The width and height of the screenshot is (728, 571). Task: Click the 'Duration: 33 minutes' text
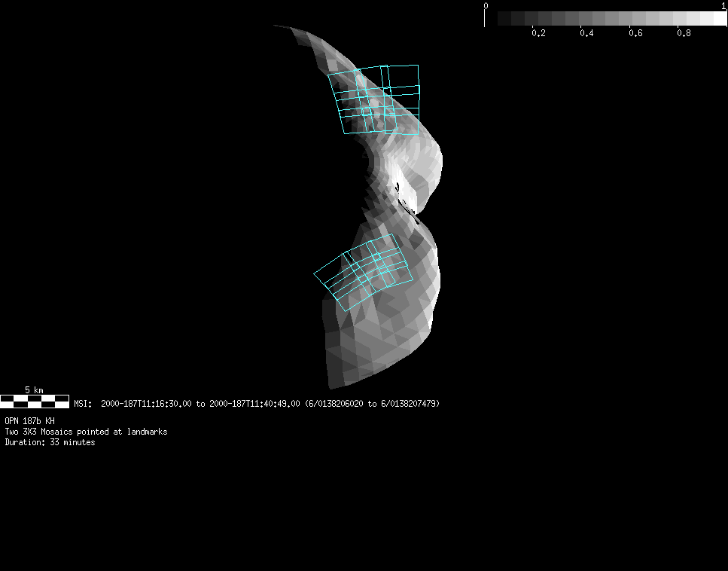(50, 442)
